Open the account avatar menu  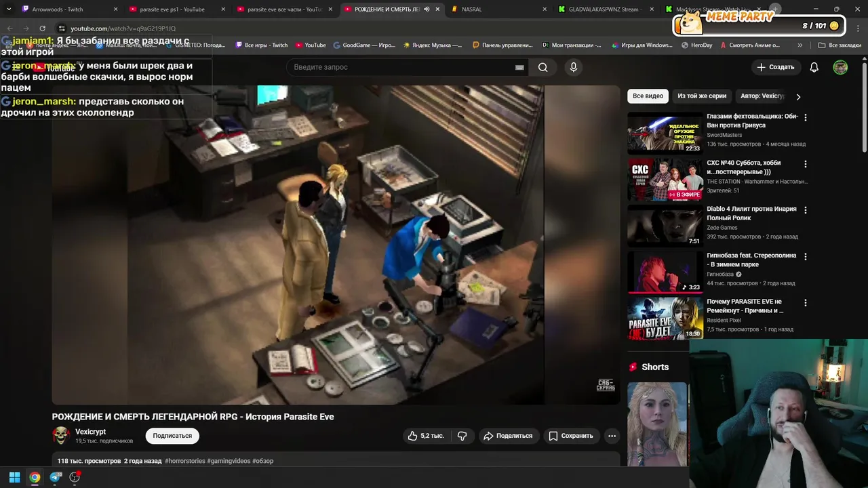pyautogui.click(x=840, y=67)
